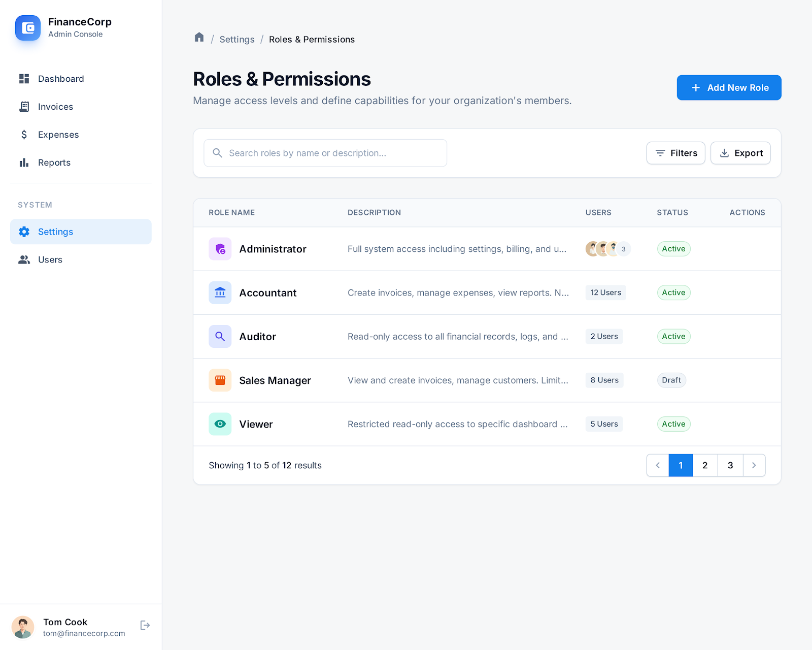Image resolution: width=812 pixels, height=650 pixels.
Task: Click the Accountant bank role icon
Action: point(220,292)
